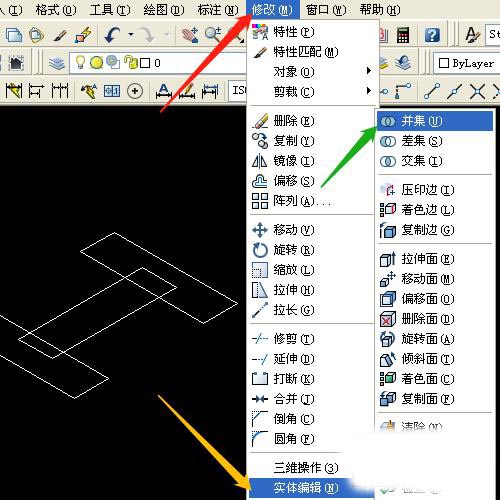The width and height of the screenshot is (500, 500).
Task: Choose 着色边(L) Color edges
Action: [435, 210]
